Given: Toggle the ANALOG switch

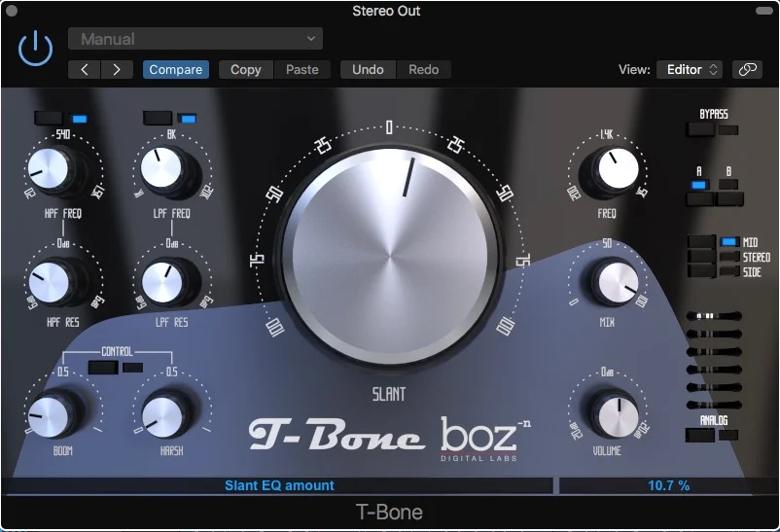Looking at the screenshot, I should coord(700,435).
